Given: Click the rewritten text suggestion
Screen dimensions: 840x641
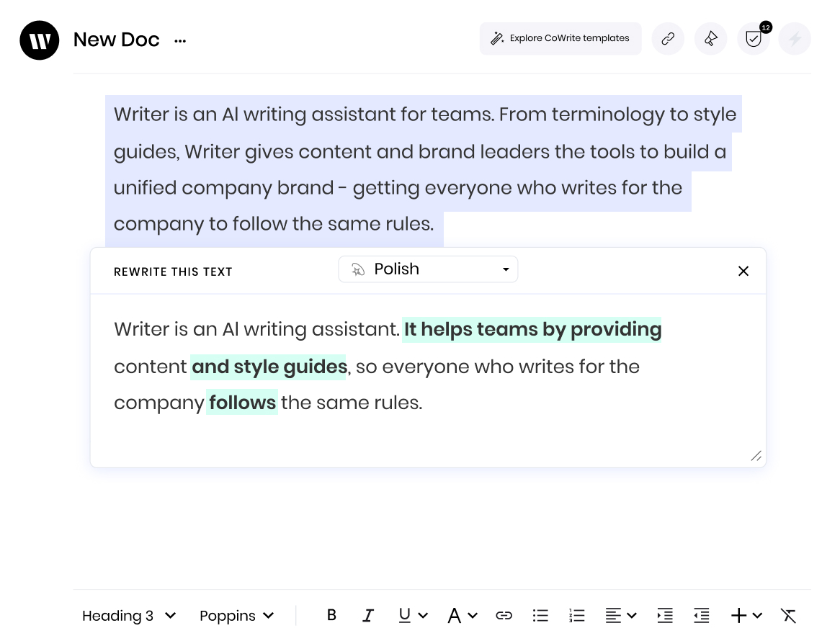Looking at the screenshot, I should click(388, 366).
